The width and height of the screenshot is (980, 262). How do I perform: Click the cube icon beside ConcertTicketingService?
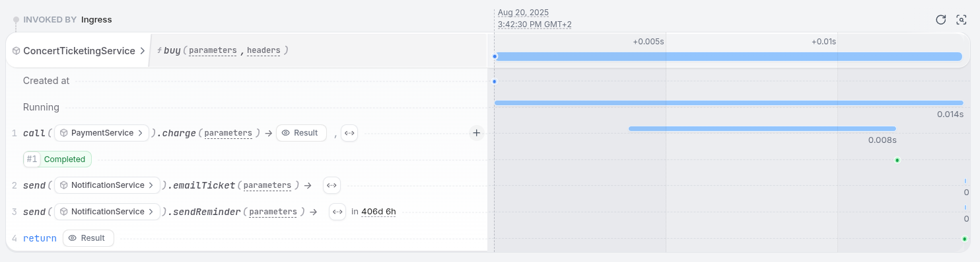pyautogui.click(x=16, y=51)
